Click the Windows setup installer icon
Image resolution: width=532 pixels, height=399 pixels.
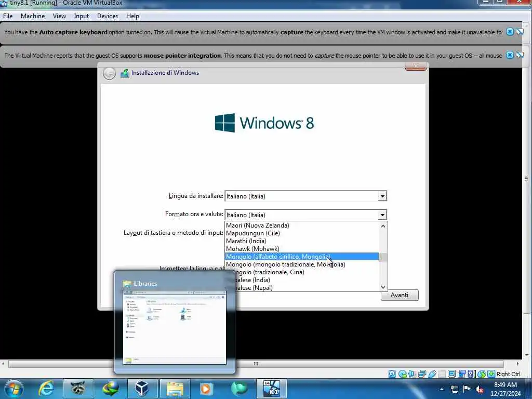click(125, 73)
